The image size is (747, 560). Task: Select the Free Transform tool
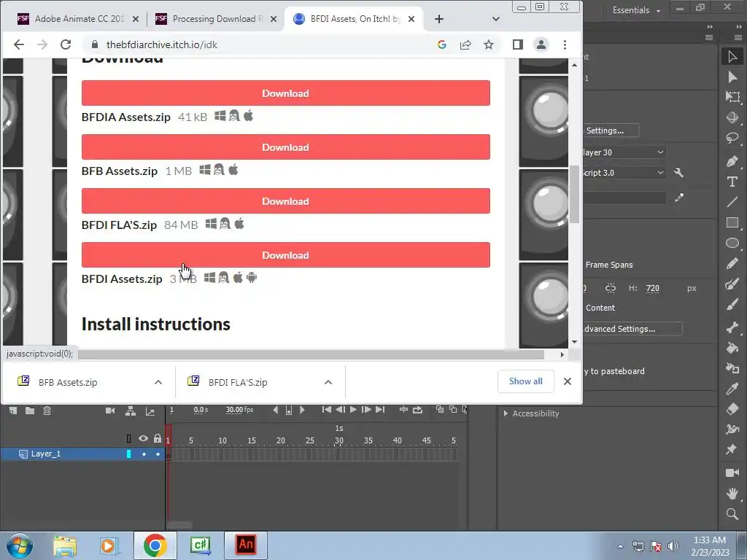[732, 97]
